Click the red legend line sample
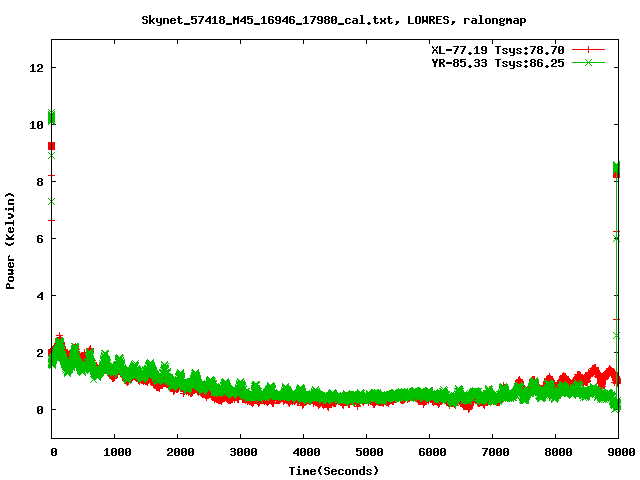 (x=588, y=49)
